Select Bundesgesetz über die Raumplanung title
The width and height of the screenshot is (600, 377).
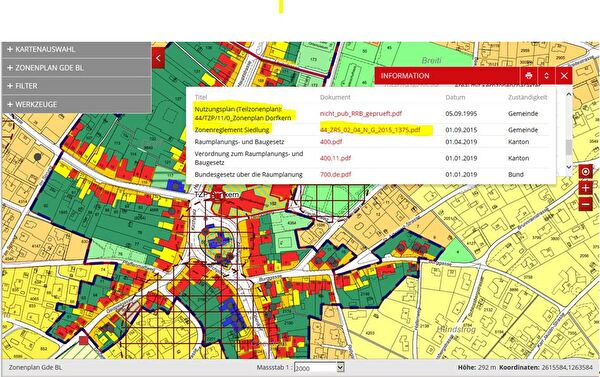click(248, 174)
